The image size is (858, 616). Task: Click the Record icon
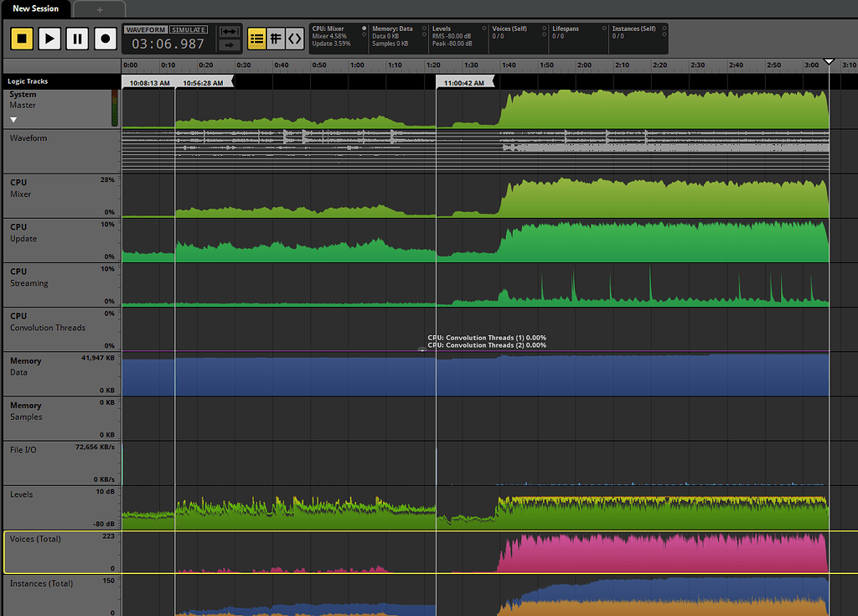(104, 39)
